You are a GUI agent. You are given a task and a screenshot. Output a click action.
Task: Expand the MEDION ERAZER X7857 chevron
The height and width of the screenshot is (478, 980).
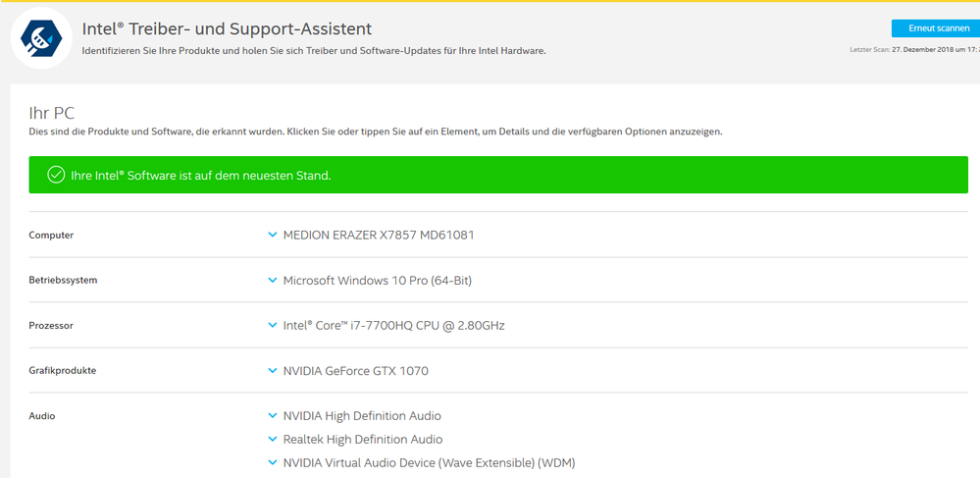pos(272,236)
